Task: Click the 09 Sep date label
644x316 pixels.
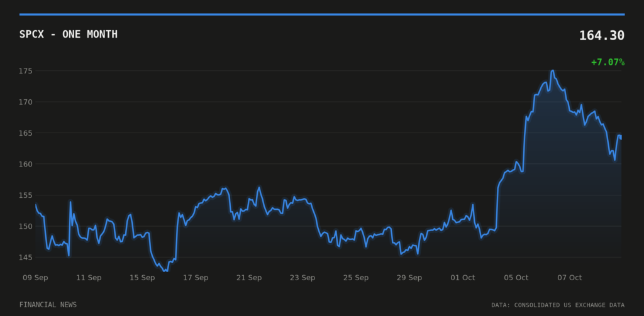Action: tap(35, 278)
